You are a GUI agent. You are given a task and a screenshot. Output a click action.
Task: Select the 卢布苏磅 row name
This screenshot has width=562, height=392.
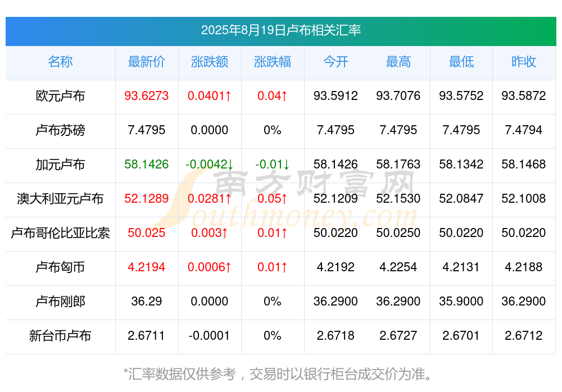pos(60,130)
